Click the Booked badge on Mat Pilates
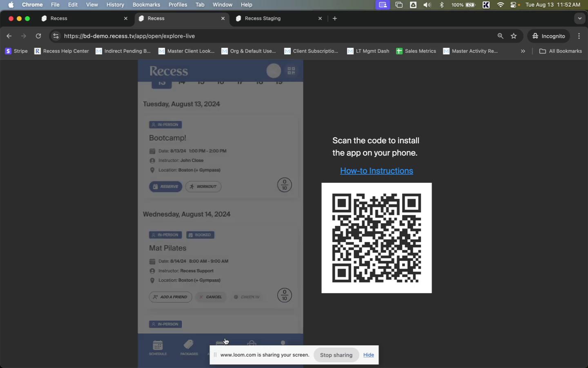Screen dimensions: 588x368 click(x=200, y=235)
